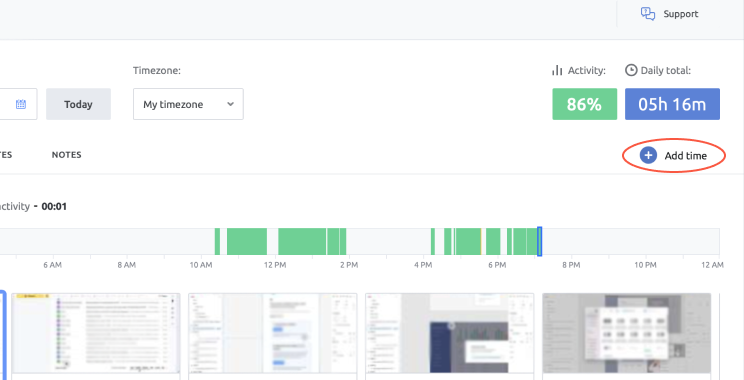Expand the My timezone dropdown
744x380 pixels.
pos(188,104)
